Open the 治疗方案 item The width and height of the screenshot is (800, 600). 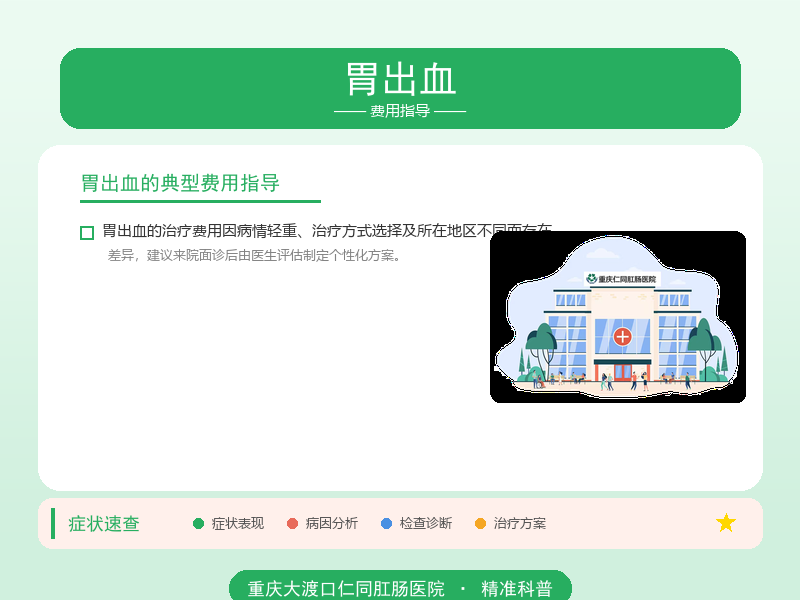(x=519, y=523)
